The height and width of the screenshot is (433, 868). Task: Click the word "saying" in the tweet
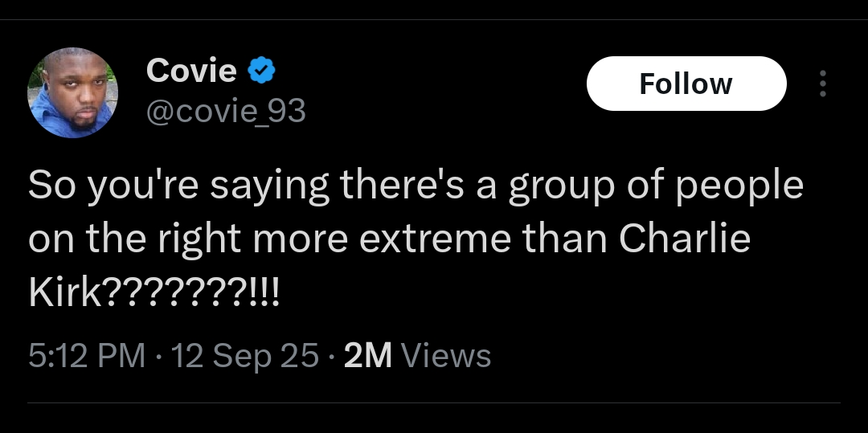coord(269,187)
